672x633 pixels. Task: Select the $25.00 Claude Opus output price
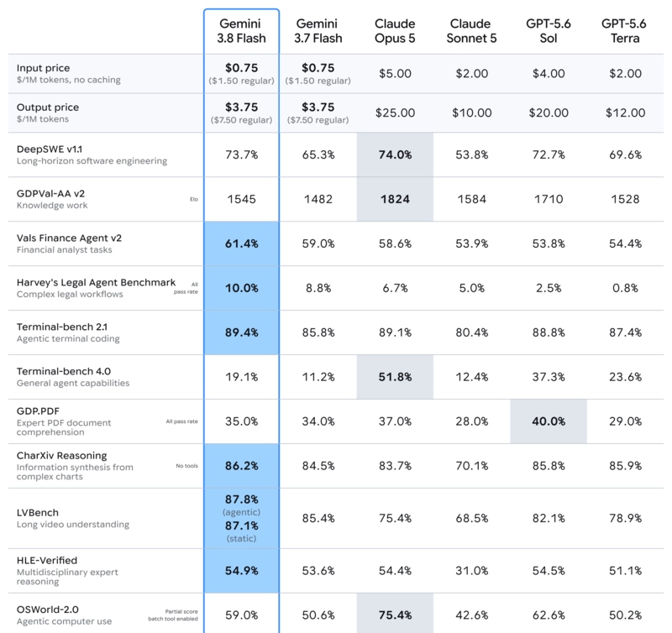pyautogui.click(x=395, y=112)
